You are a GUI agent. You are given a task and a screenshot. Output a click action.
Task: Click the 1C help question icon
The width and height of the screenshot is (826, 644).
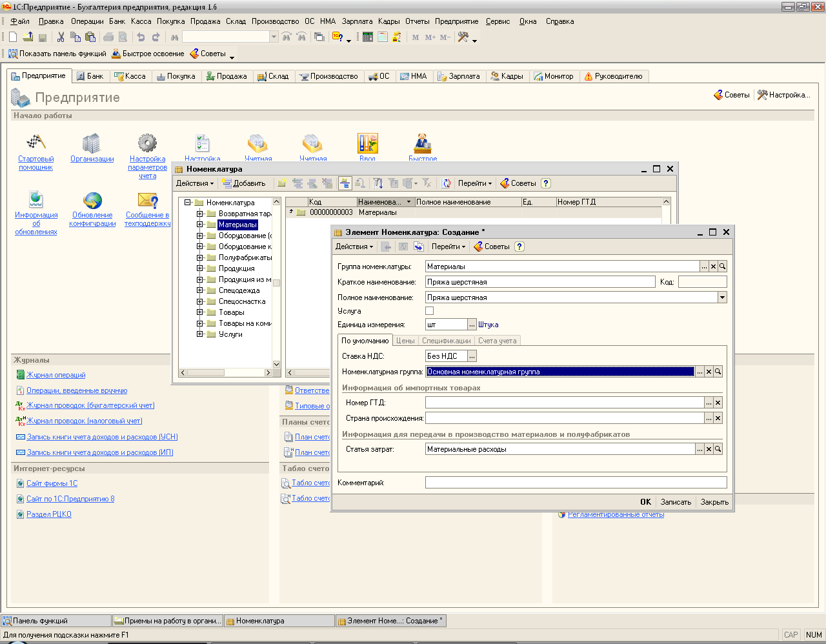[x=337, y=37]
